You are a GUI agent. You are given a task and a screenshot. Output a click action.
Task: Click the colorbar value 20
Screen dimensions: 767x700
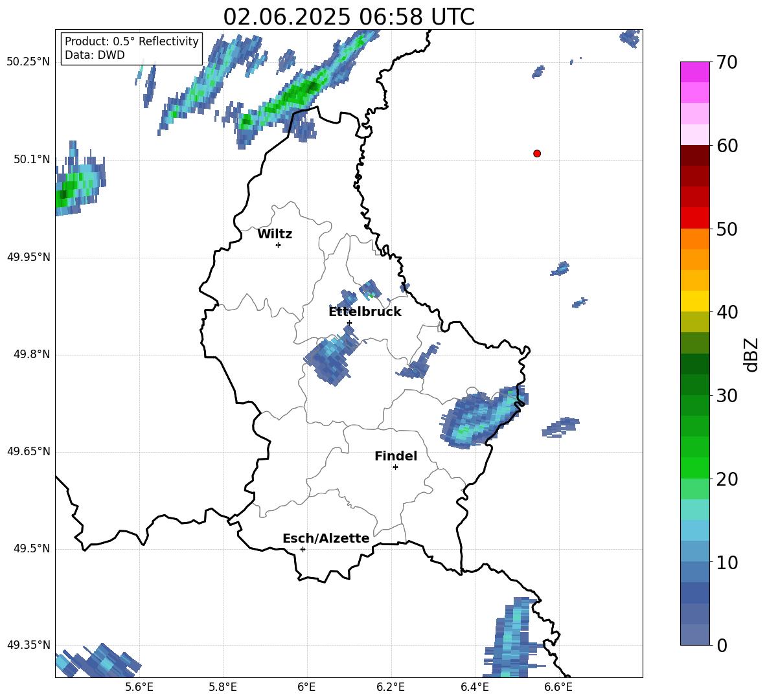point(727,479)
